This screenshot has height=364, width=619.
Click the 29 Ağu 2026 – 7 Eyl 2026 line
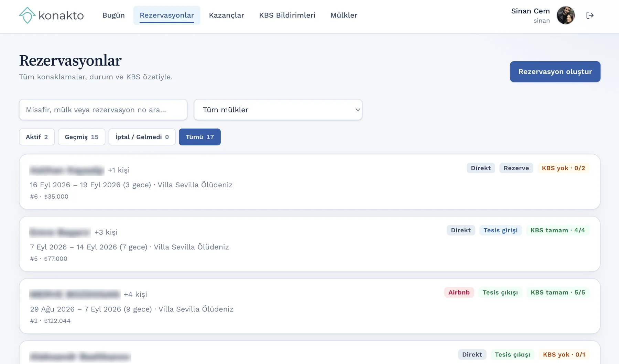point(132,309)
